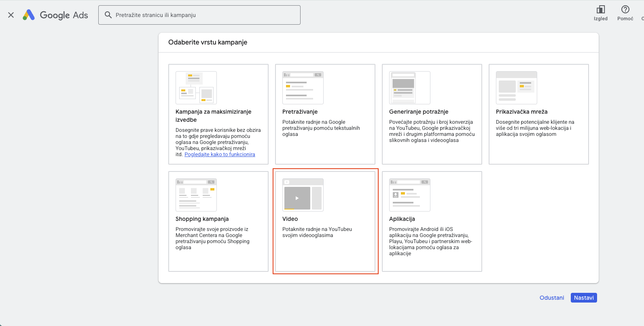
Task: Open the Pogledajte kako to funkcionira link
Action: (220, 155)
